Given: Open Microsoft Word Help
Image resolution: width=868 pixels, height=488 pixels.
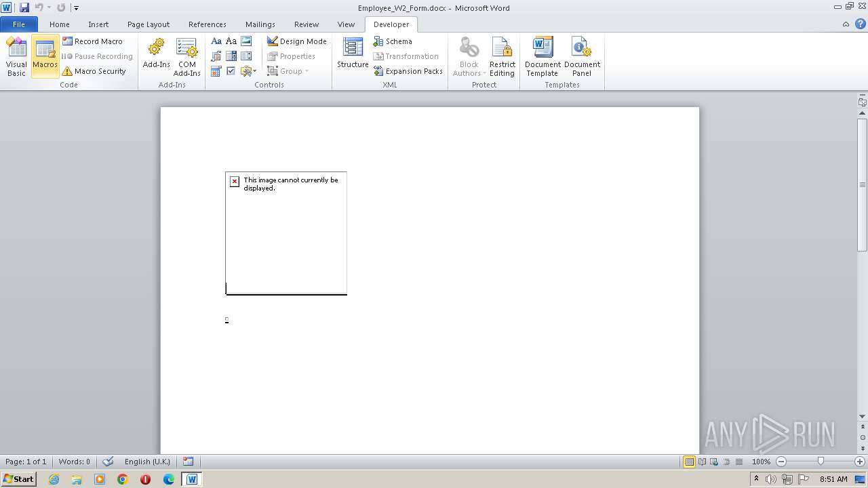Looking at the screenshot, I should coord(860,24).
